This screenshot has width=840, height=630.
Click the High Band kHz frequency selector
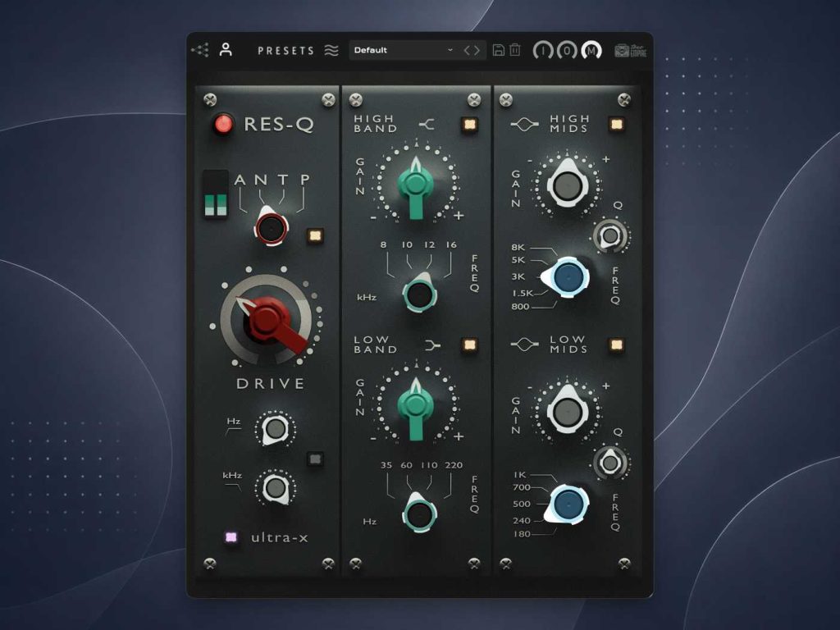pyautogui.click(x=420, y=294)
